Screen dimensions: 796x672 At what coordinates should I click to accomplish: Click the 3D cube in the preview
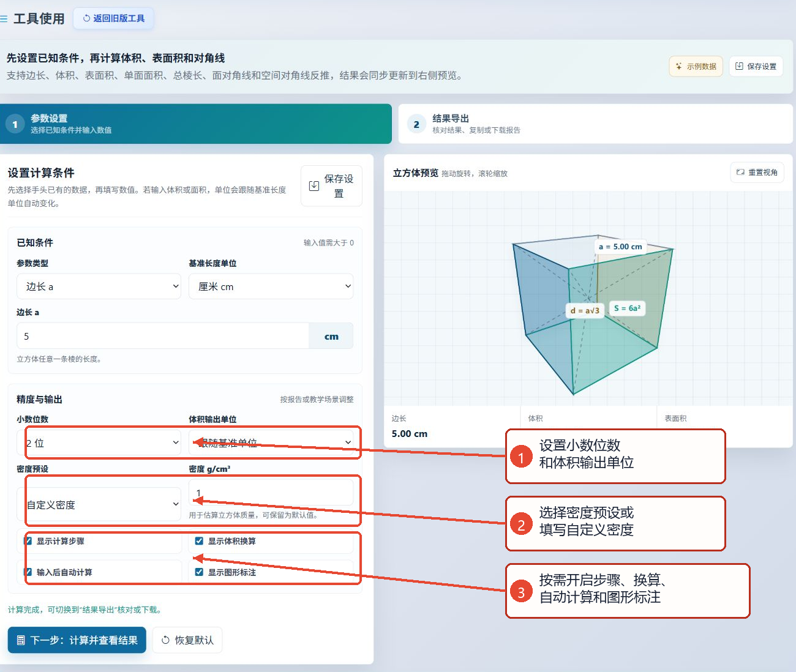(x=592, y=315)
